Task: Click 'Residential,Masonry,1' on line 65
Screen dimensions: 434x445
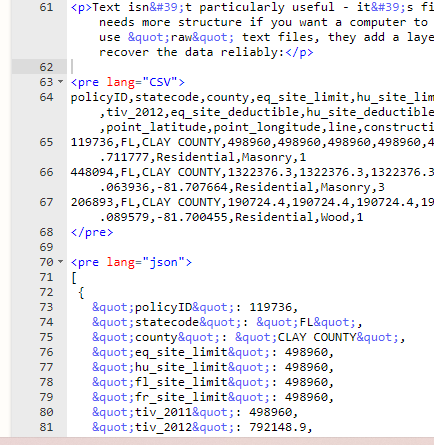Action: [231, 157]
